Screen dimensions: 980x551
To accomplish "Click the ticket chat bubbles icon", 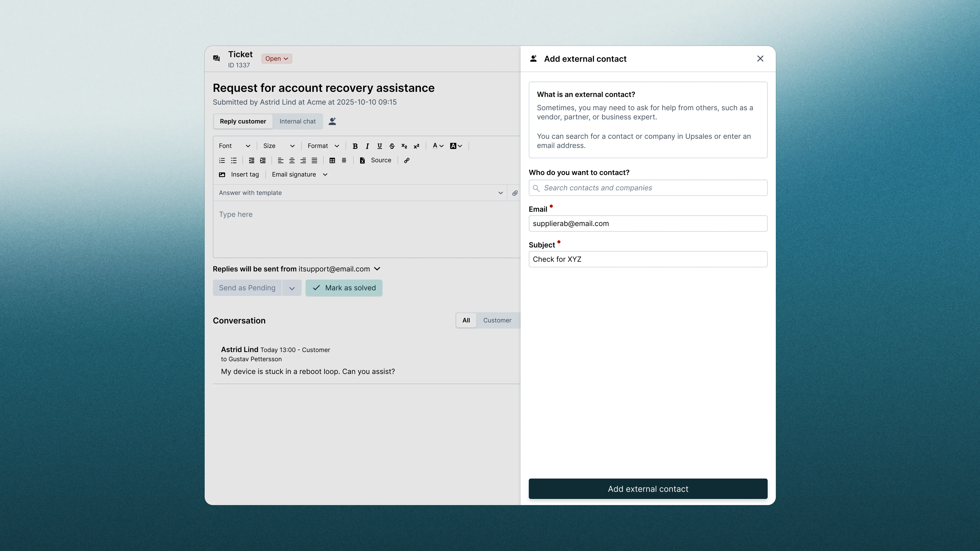I will click(x=216, y=59).
